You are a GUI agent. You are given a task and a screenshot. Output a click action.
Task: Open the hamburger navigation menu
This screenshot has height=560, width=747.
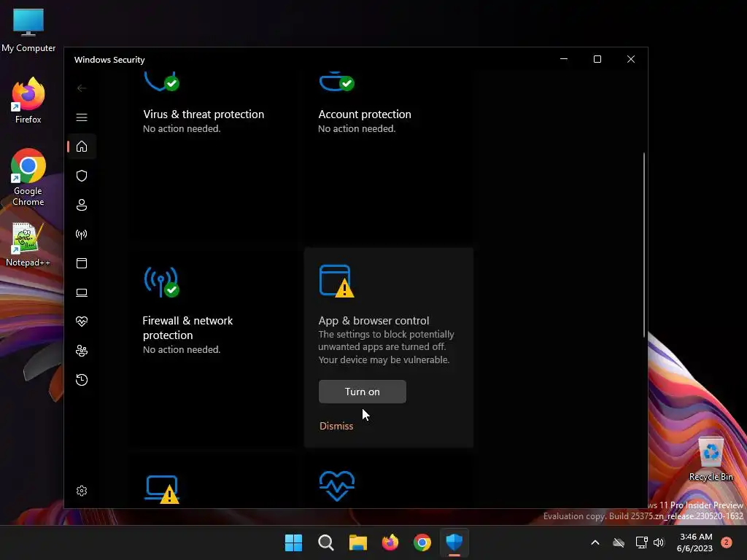pyautogui.click(x=82, y=117)
